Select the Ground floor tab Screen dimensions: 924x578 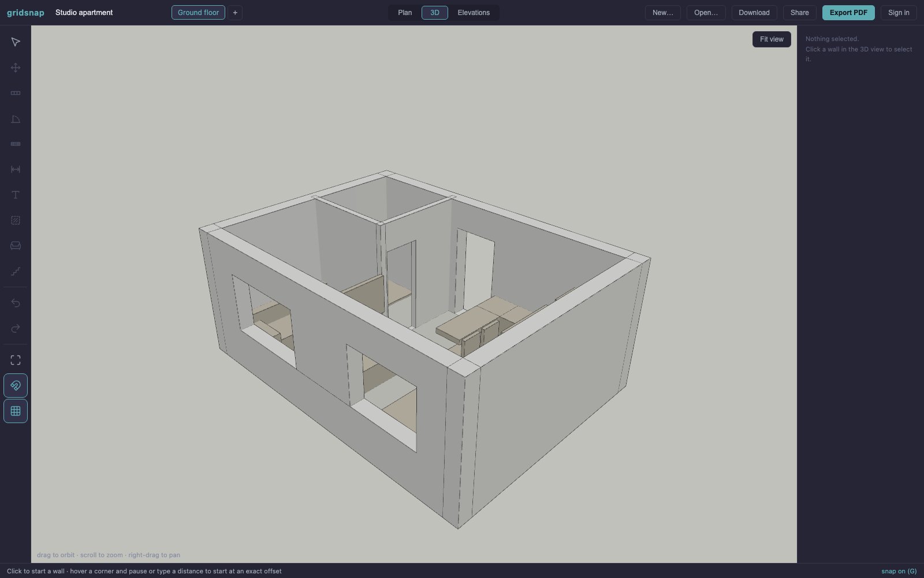coord(198,13)
